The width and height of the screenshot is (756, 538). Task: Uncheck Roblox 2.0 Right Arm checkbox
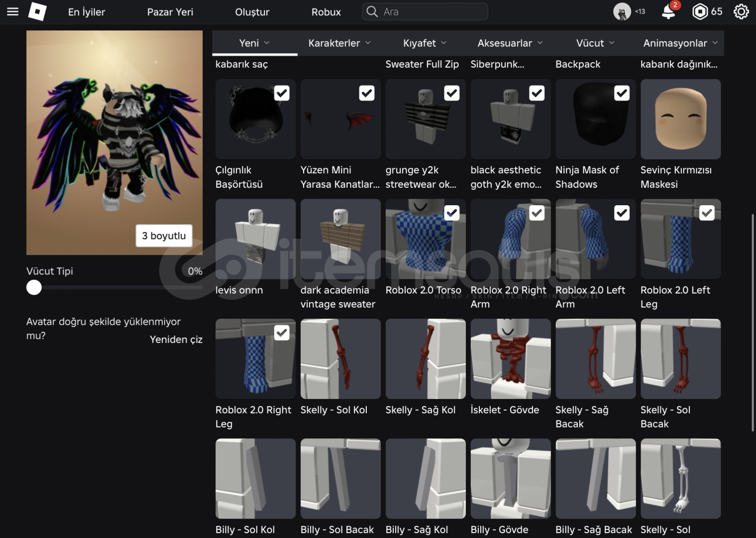[537, 213]
